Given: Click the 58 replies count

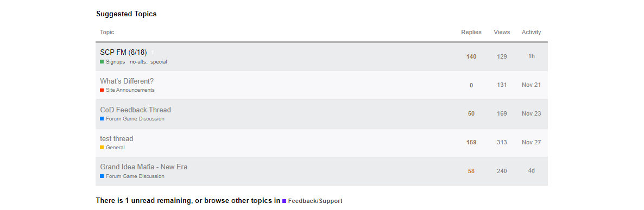Looking at the screenshot, I should click(471, 171).
